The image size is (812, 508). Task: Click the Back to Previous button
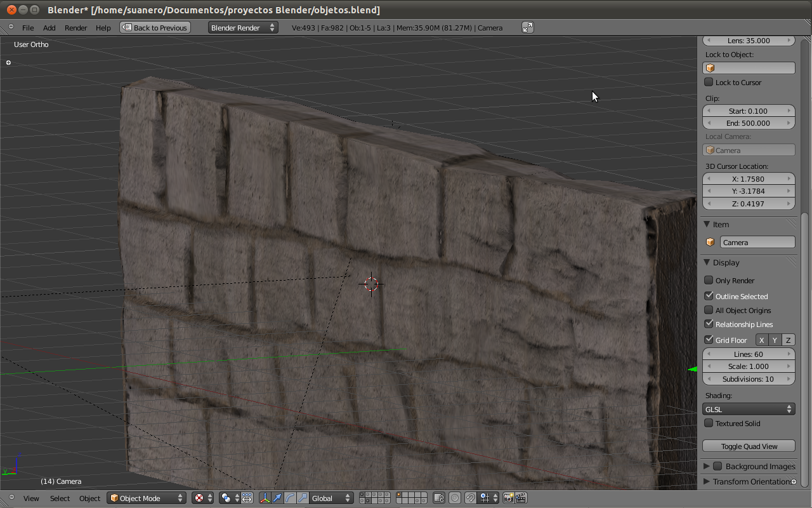click(x=155, y=27)
